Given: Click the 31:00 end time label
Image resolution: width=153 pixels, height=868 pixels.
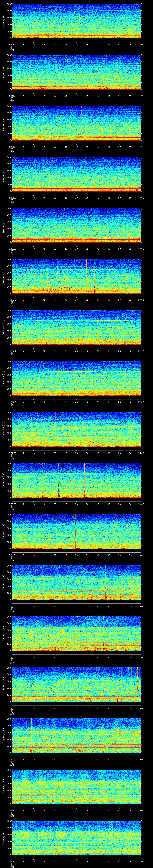Looking at the screenshot, I should pos(141,861).
